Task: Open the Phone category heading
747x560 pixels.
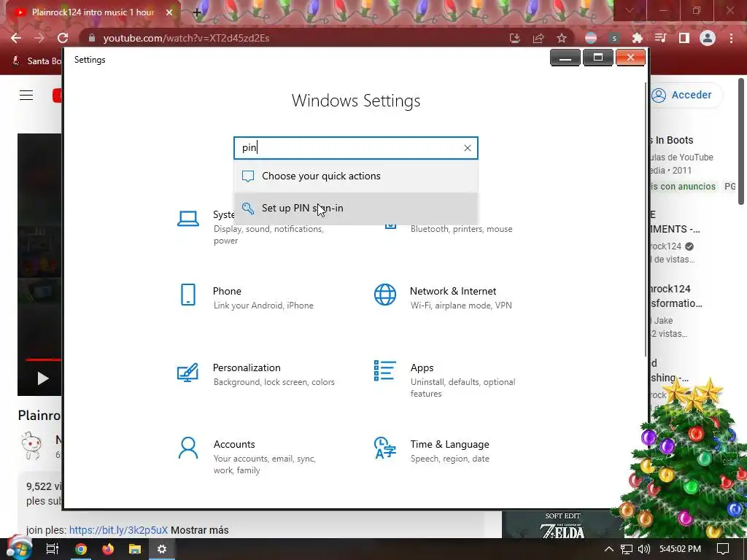Action: click(227, 291)
